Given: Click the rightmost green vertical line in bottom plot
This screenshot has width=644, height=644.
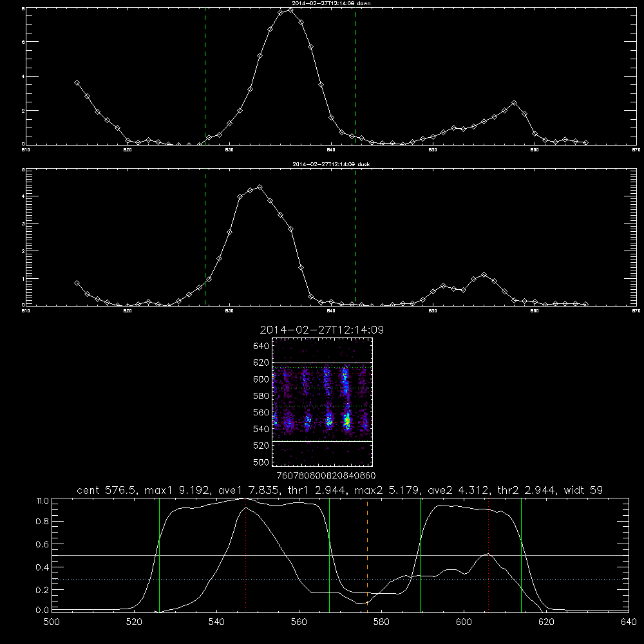Looking at the screenshot, I should click(x=521, y=554).
